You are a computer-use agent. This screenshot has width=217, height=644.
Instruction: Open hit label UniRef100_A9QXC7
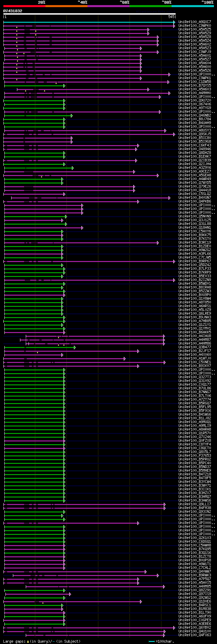(195, 22)
